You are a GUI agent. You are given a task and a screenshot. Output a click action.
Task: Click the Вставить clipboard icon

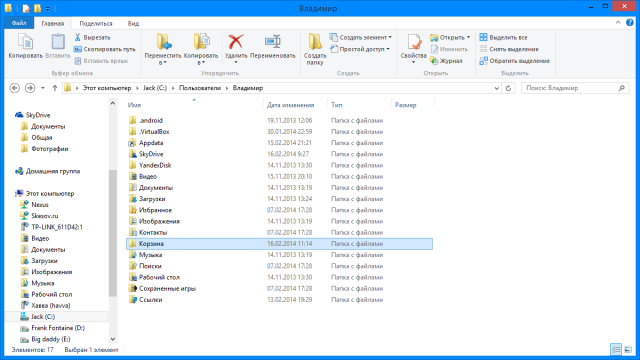(x=58, y=42)
